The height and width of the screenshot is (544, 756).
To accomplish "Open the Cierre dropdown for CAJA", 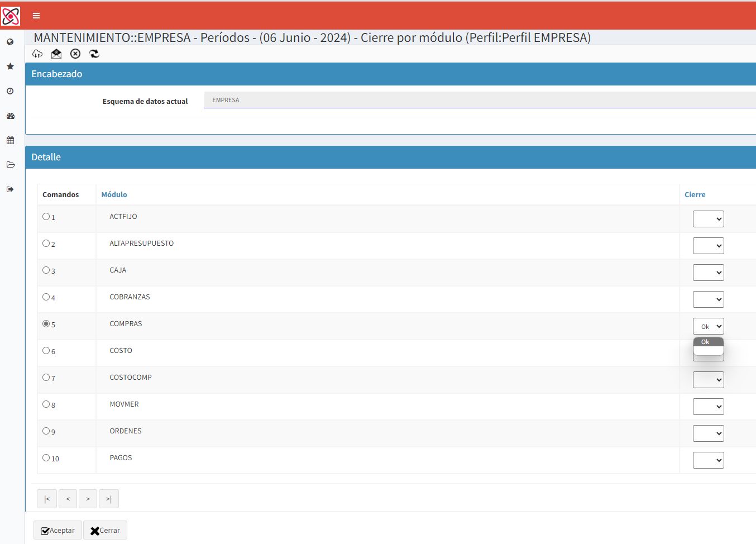I will click(708, 273).
